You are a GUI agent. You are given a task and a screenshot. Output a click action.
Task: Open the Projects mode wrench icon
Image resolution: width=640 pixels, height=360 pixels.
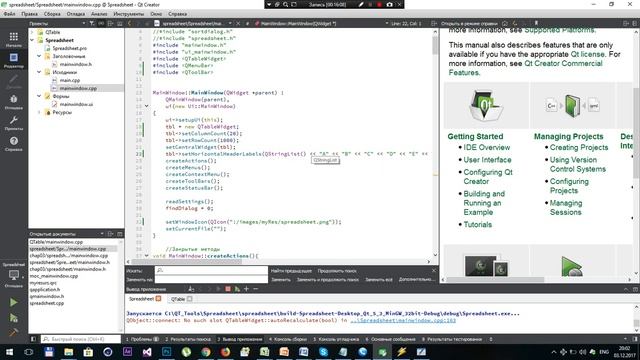point(13,120)
